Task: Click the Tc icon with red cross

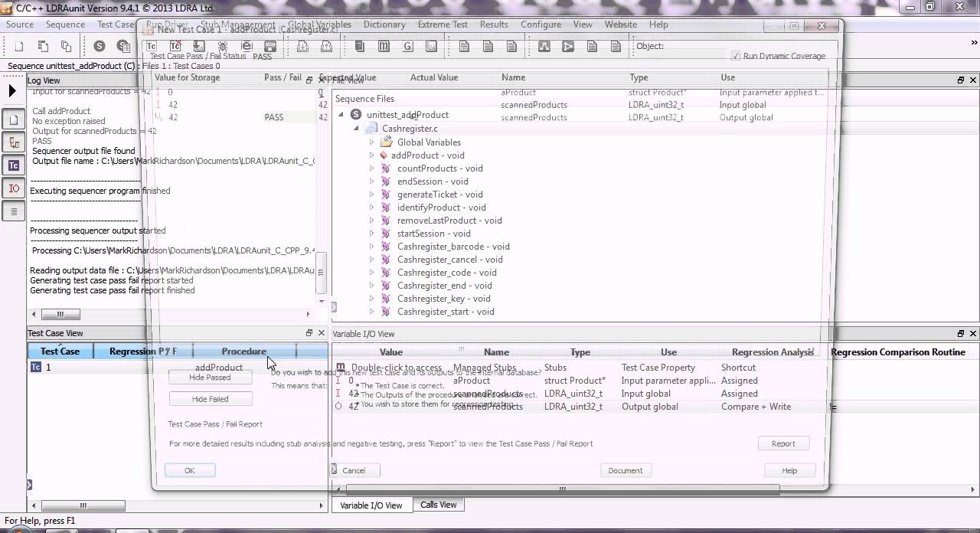Action: (x=175, y=46)
